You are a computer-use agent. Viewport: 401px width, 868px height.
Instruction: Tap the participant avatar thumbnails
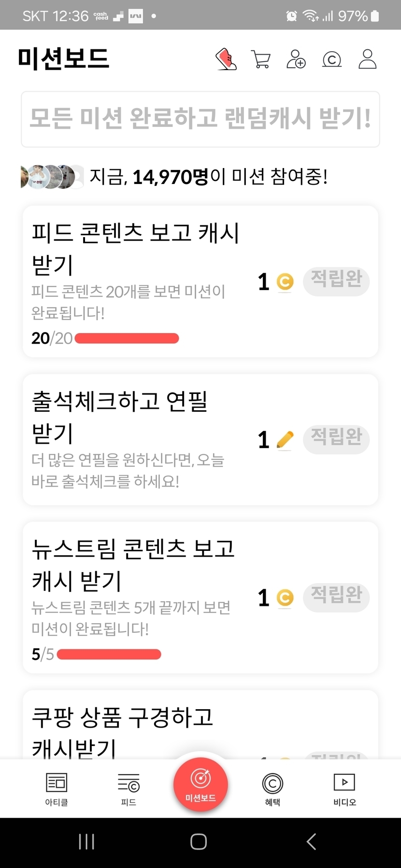click(x=51, y=177)
